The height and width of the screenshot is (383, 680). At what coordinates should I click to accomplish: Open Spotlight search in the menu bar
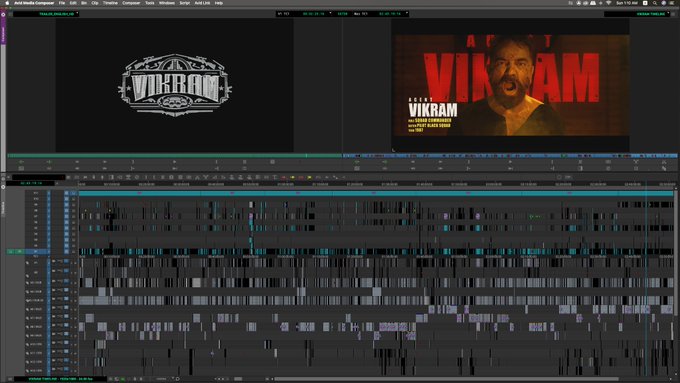click(x=654, y=3)
